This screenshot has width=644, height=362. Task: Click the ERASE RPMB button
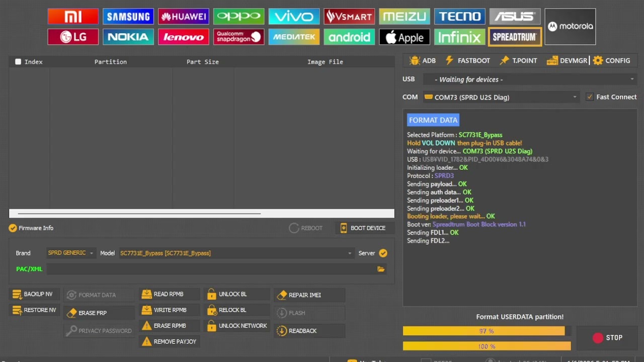tap(170, 326)
